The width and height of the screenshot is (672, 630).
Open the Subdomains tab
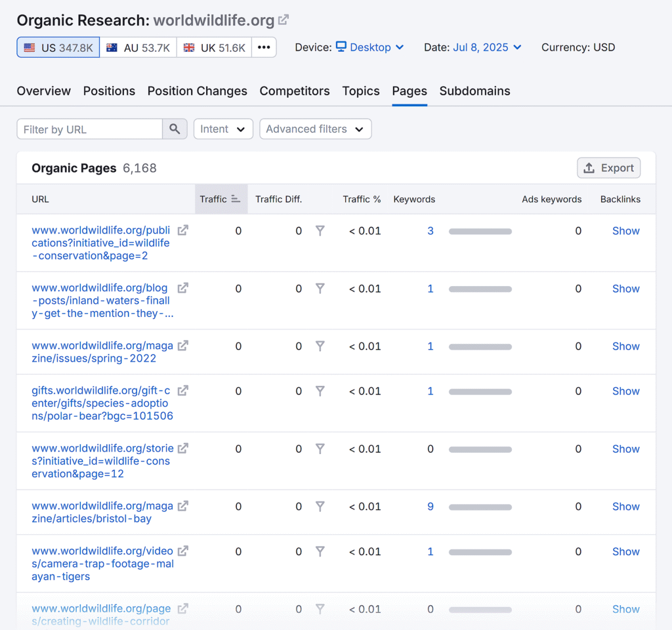coord(474,91)
